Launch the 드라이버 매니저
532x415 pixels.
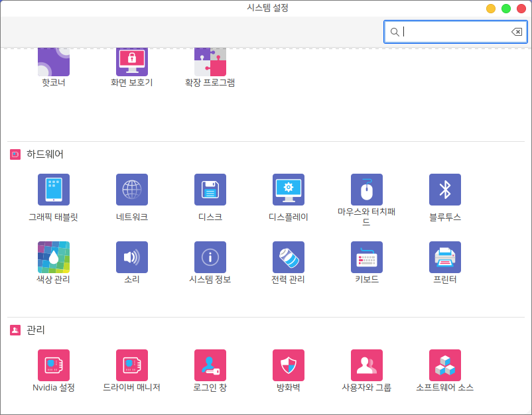[x=132, y=365]
